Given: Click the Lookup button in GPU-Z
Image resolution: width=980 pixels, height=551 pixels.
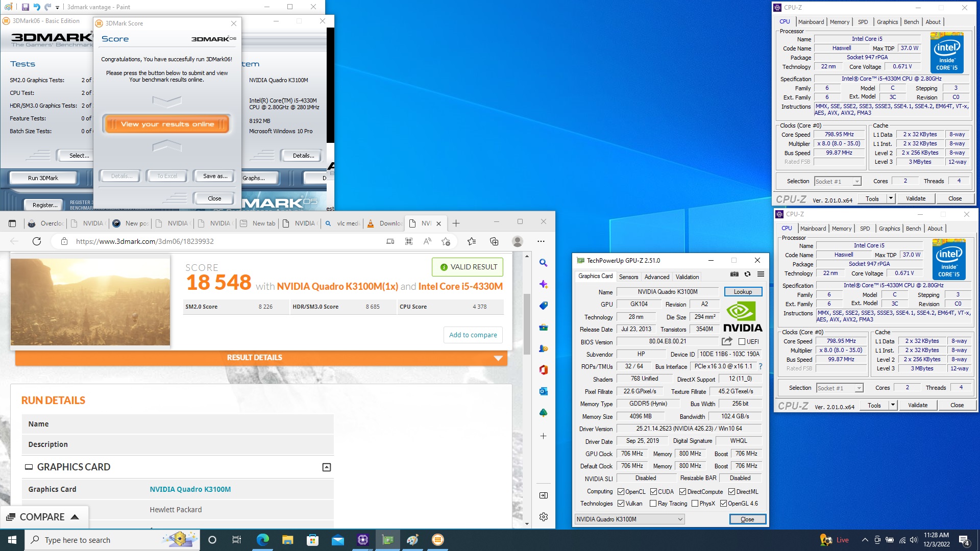Looking at the screenshot, I should click(x=743, y=292).
